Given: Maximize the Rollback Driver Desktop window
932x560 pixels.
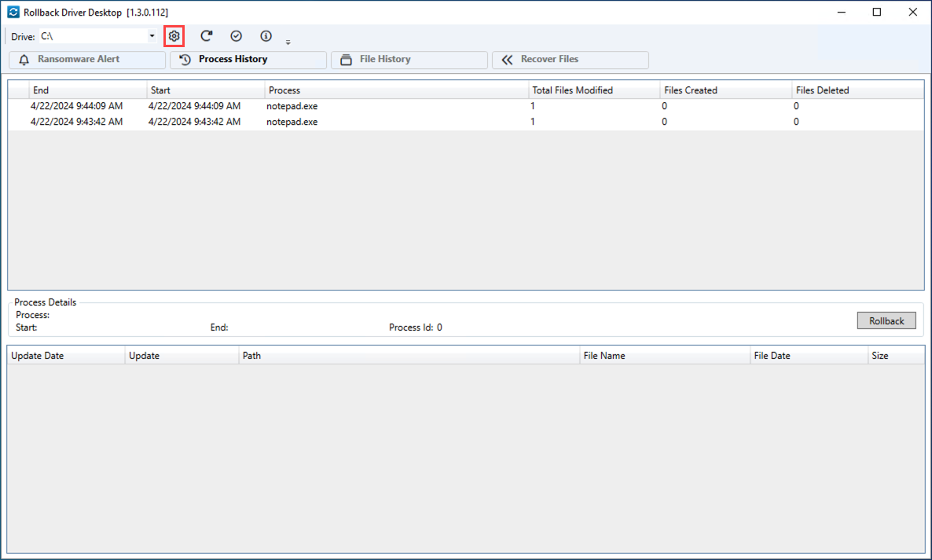Looking at the screenshot, I should click(x=877, y=12).
